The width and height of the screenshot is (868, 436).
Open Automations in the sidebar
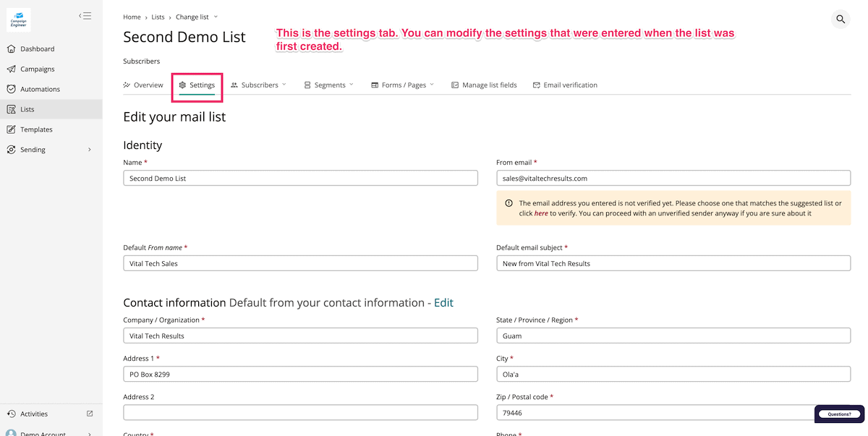[40, 90]
